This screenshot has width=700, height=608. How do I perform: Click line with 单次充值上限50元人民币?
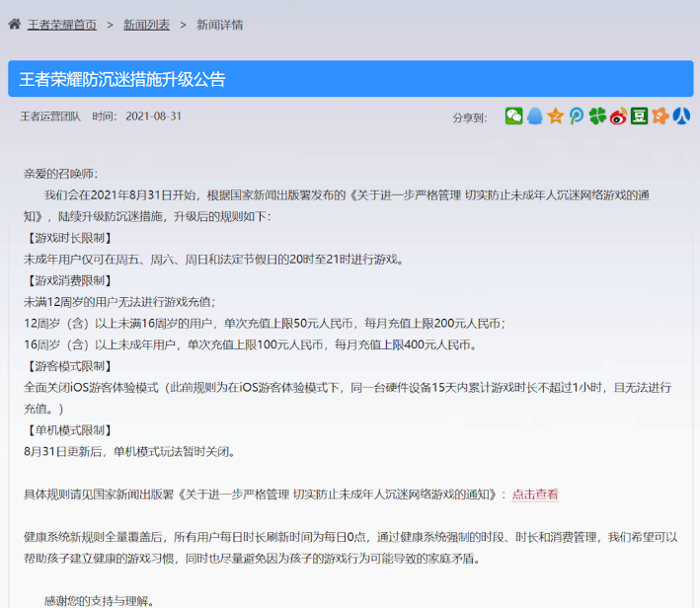click(x=265, y=324)
